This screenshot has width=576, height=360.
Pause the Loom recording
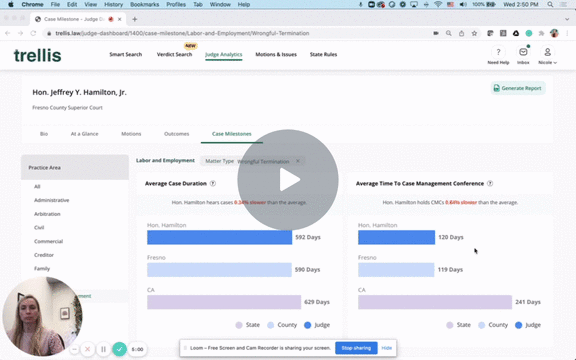pyautogui.click(x=104, y=349)
